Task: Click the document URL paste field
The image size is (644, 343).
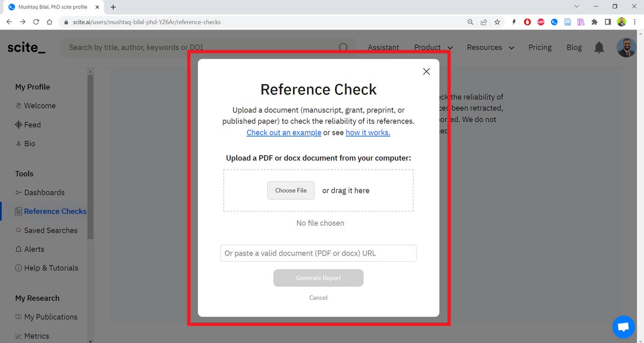Action: tap(318, 253)
